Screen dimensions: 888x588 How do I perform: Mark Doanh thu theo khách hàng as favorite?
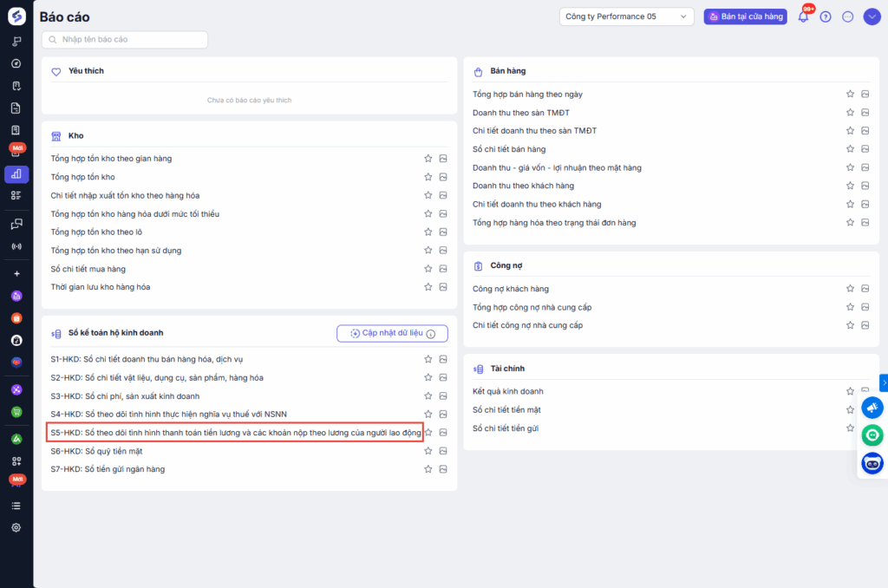850,186
